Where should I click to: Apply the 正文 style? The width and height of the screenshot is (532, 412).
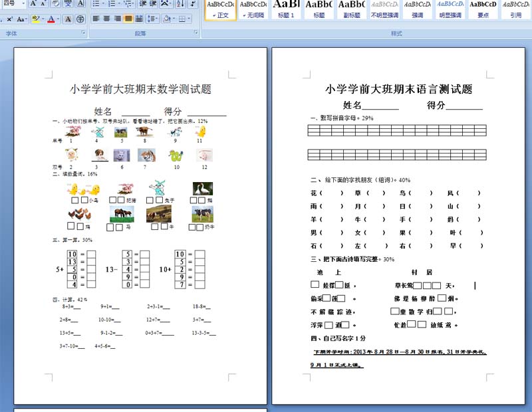click(221, 10)
